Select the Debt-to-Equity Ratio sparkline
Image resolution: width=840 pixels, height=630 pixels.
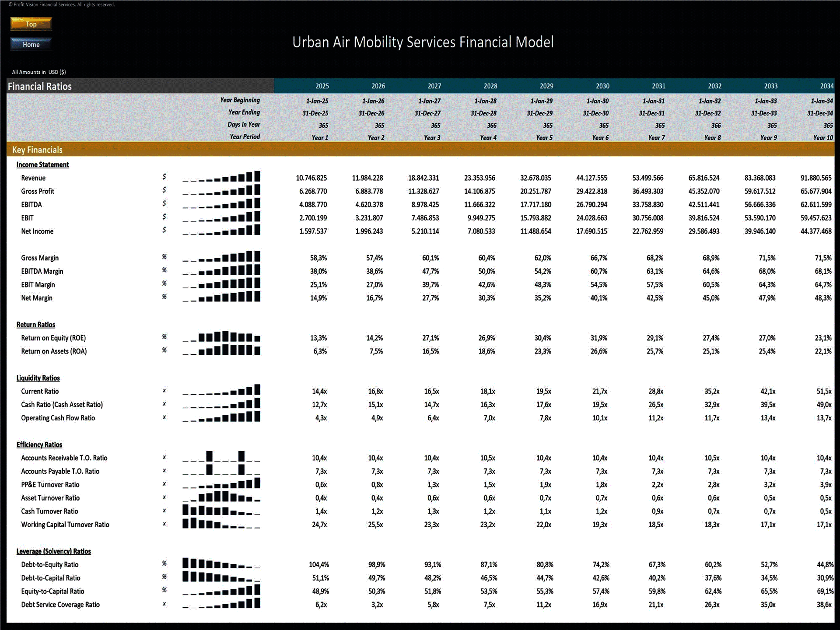(x=221, y=563)
